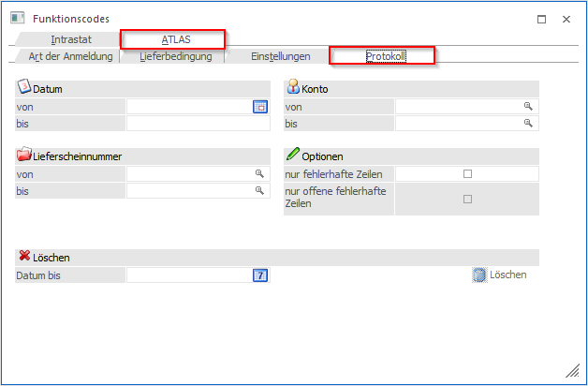Focus the Konto von input field
Screen dimensions: 588x386
click(x=459, y=107)
